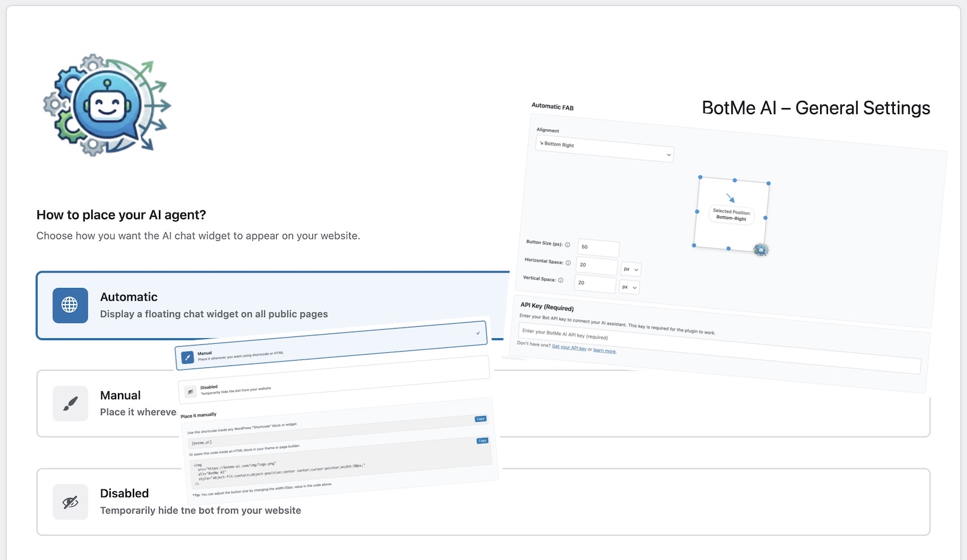Viewport: 967px width, 560px height.
Task: Open the Alignment dropdown showing Bottom Right
Action: (605, 149)
